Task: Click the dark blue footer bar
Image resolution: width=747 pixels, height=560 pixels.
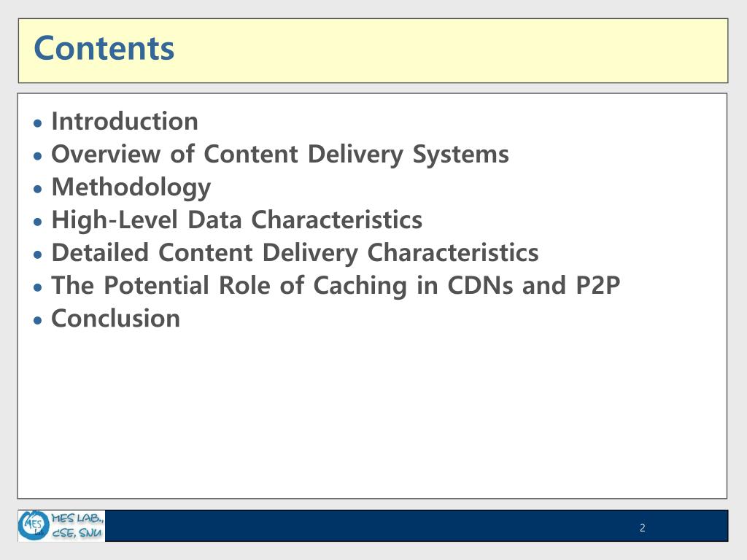Action: pos(417,526)
